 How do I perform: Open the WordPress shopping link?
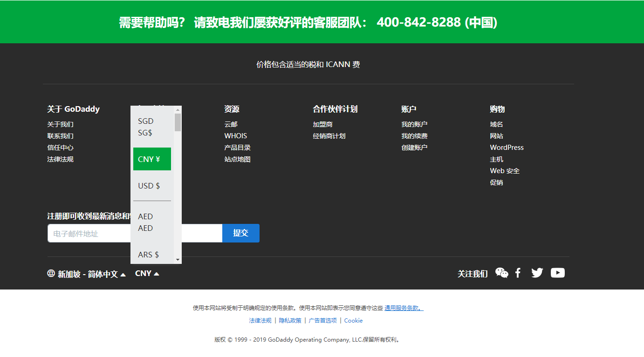[507, 148]
